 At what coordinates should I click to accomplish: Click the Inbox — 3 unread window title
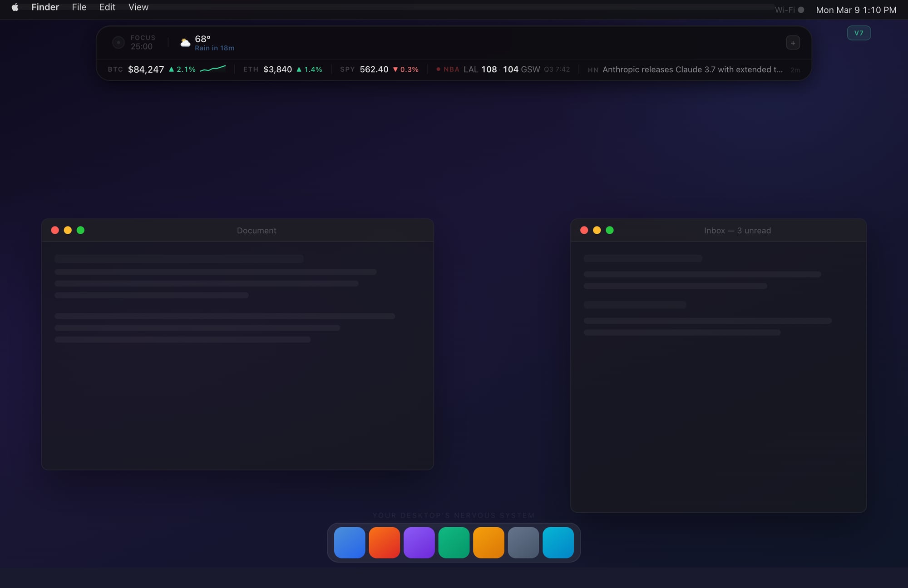737,230
